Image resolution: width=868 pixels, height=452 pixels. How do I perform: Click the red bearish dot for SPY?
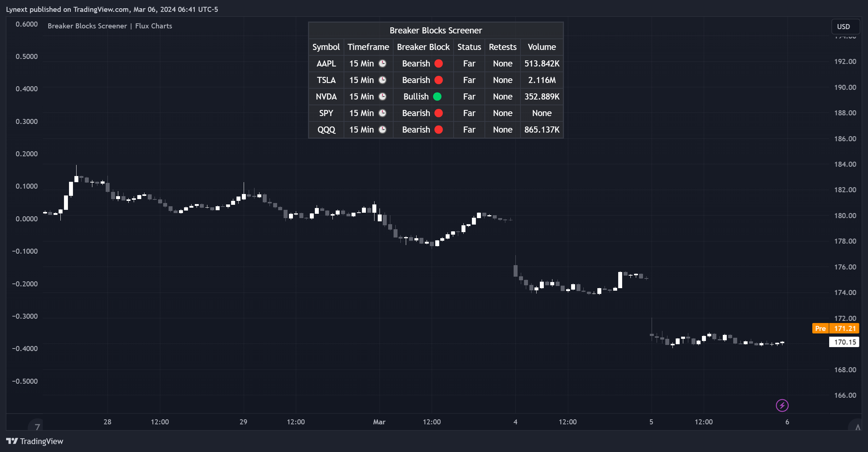(x=438, y=113)
